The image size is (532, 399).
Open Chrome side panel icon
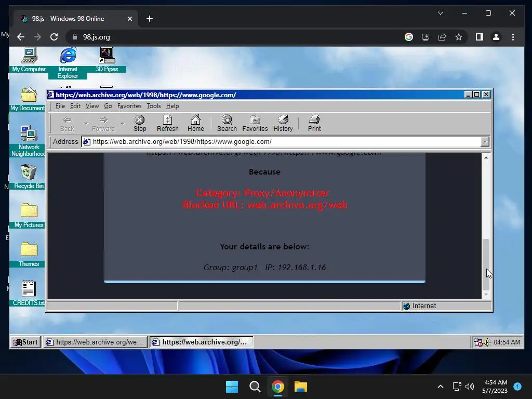[479, 37]
